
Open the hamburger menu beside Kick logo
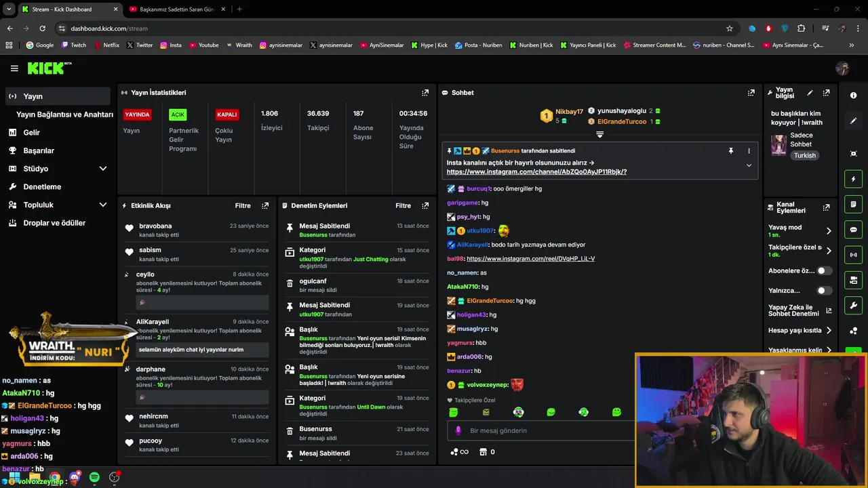(x=14, y=68)
